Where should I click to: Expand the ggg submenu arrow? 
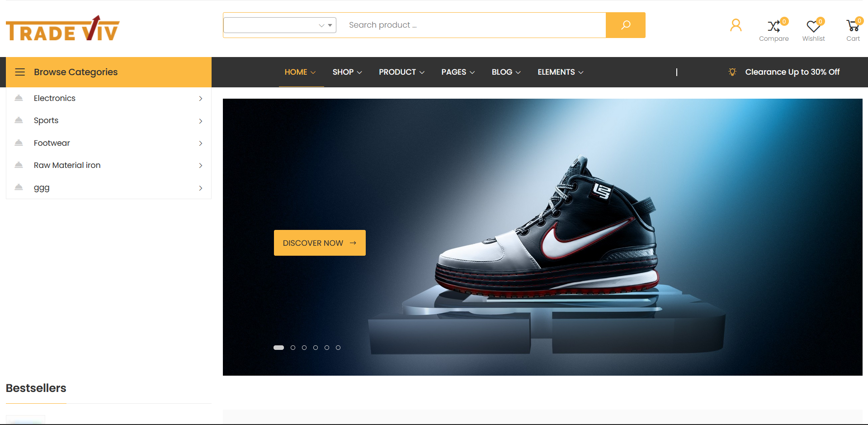(201, 188)
